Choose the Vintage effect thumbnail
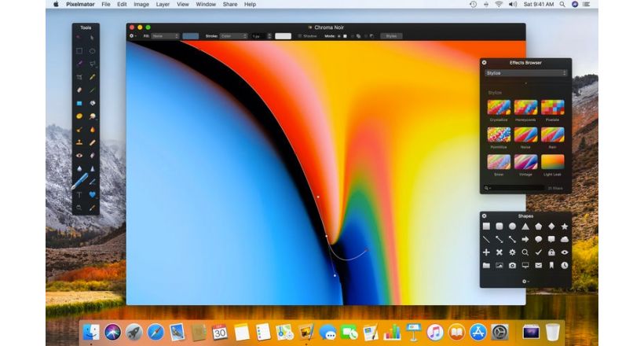The width and height of the screenshot is (644, 346). pos(525,162)
